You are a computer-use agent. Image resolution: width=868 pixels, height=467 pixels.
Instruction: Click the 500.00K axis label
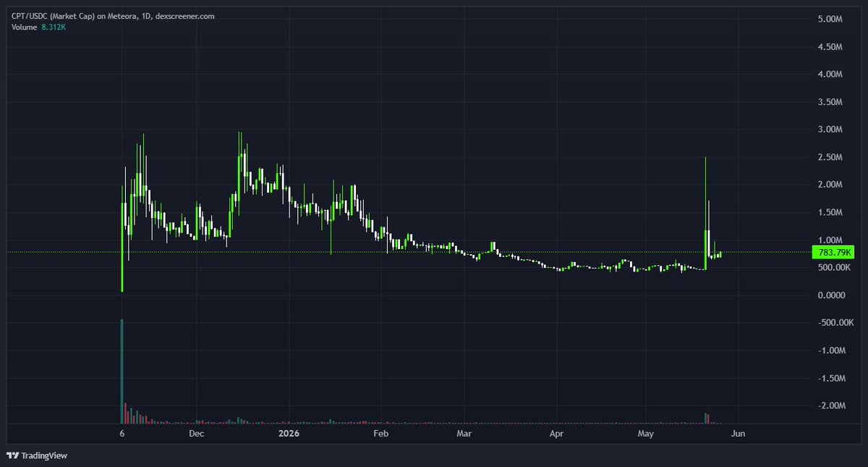click(x=833, y=268)
